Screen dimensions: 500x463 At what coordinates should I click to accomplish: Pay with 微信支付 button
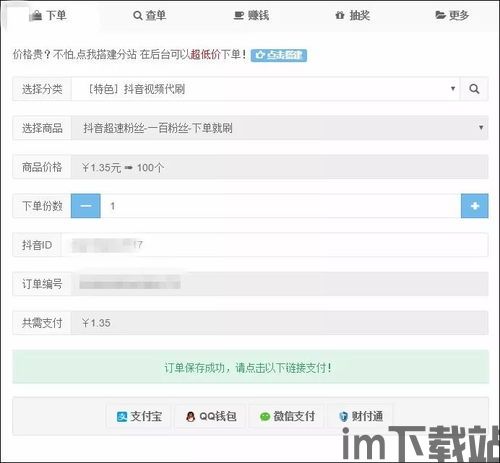(x=287, y=416)
